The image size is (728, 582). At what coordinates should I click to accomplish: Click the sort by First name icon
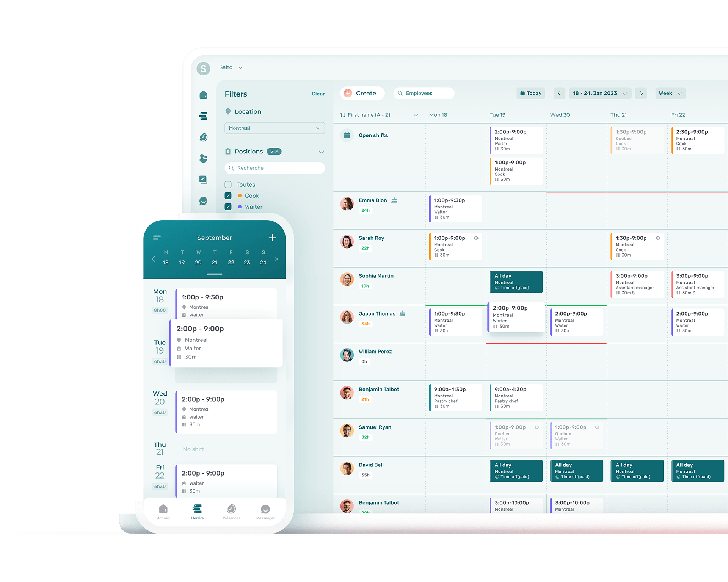[344, 114]
